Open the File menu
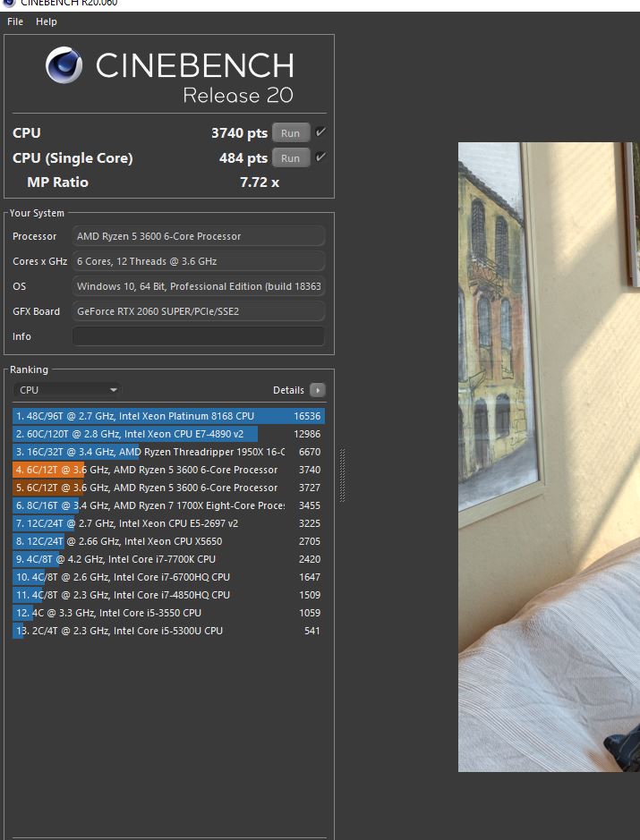The height and width of the screenshot is (840, 640). pyautogui.click(x=15, y=21)
